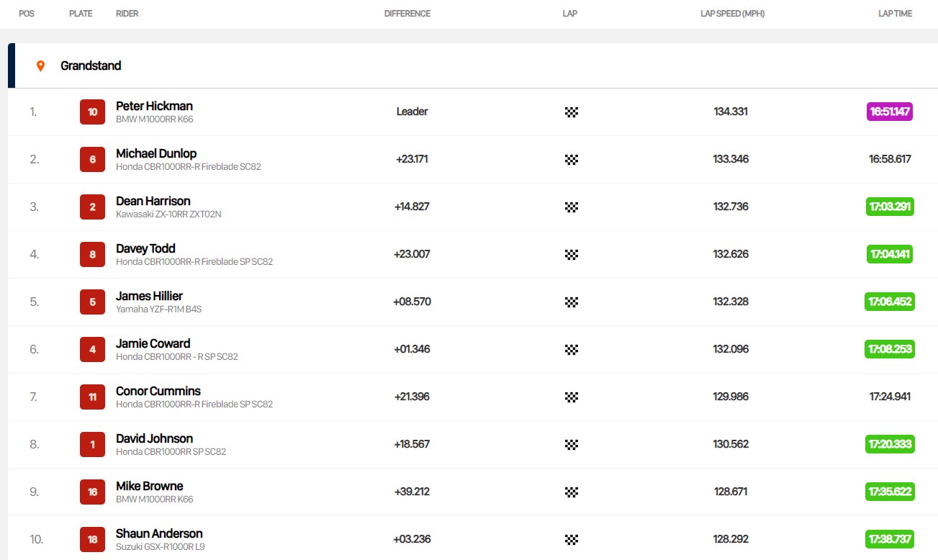Expand the Grandstand section header

[x=91, y=66]
